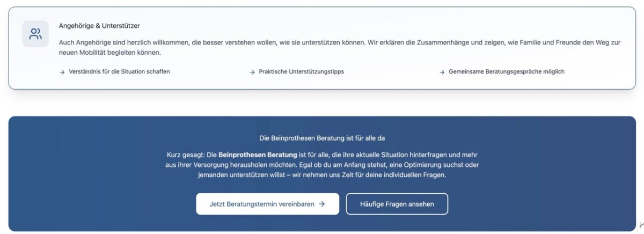644x234 pixels.
Task: Click the people icon in the Angehörige card
Action: (x=35, y=34)
